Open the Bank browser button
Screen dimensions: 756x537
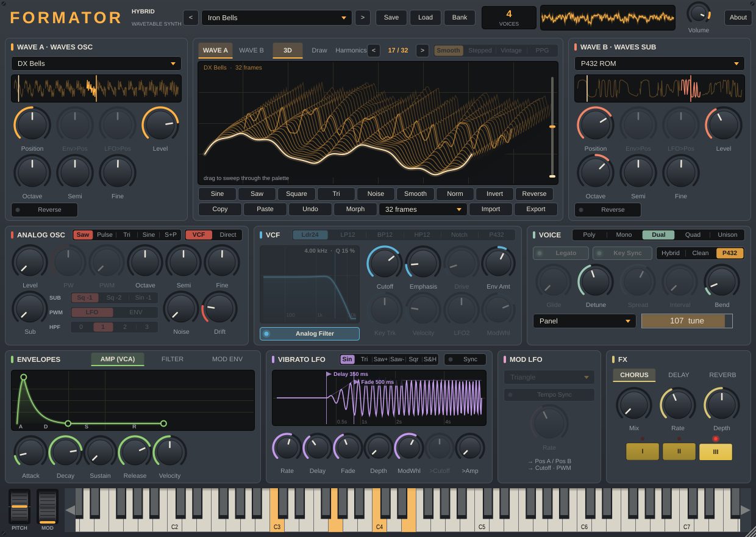(x=460, y=18)
